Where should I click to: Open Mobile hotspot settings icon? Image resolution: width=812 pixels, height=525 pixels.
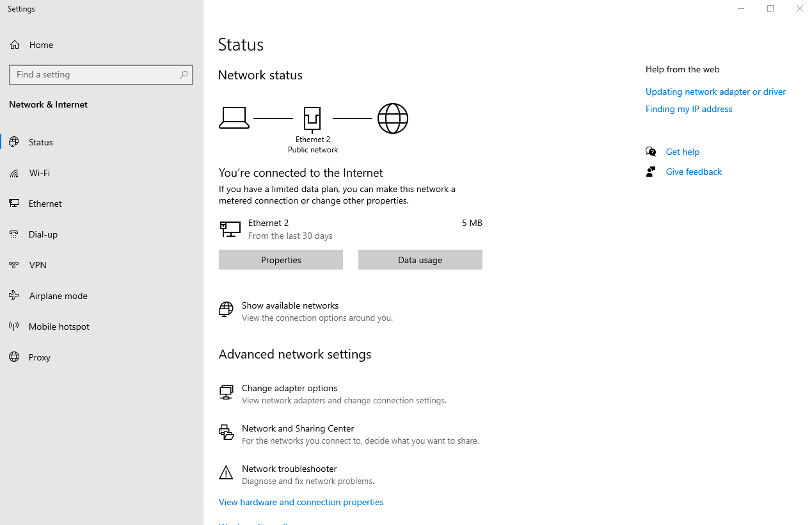tap(14, 327)
